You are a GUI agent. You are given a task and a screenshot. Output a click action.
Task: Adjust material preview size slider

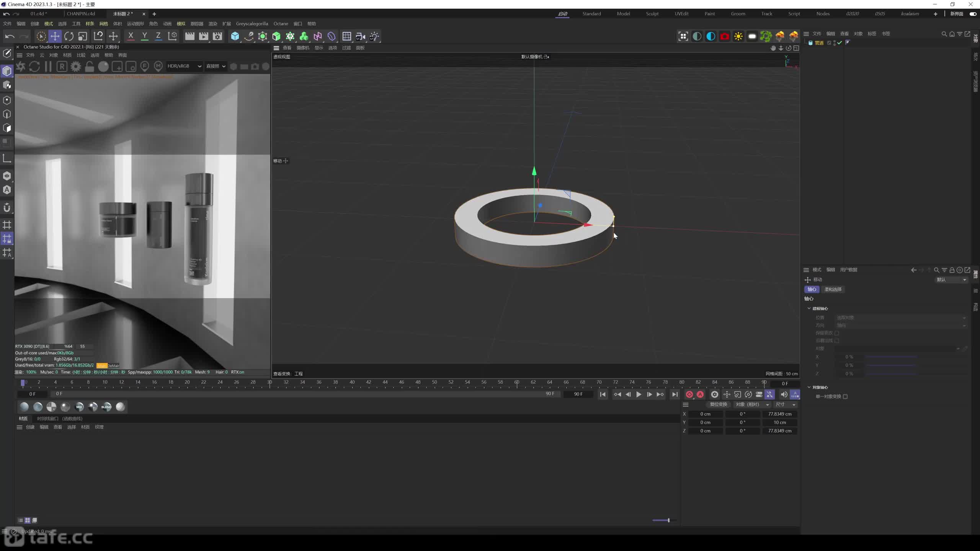pos(664,520)
